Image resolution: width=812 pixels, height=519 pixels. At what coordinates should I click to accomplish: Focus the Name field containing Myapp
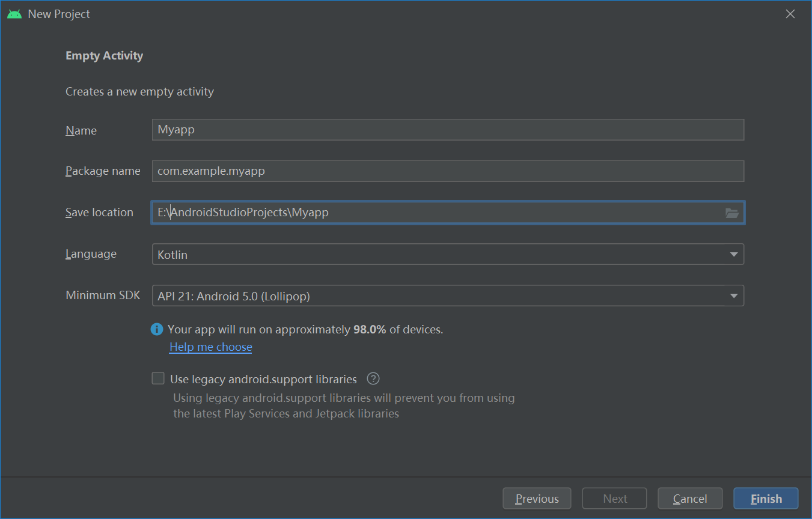tap(448, 129)
